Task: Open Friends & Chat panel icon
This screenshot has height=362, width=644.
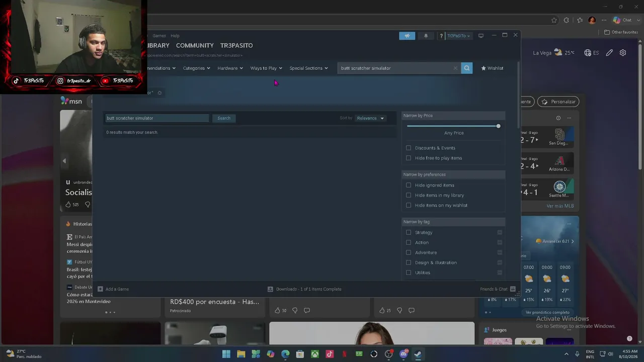Action: [x=513, y=289]
